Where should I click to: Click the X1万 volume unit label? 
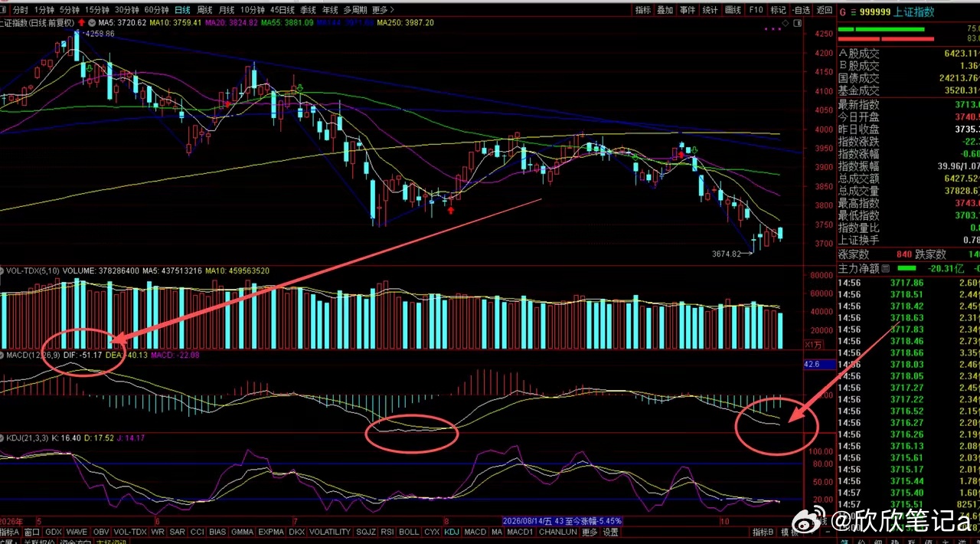pos(812,345)
